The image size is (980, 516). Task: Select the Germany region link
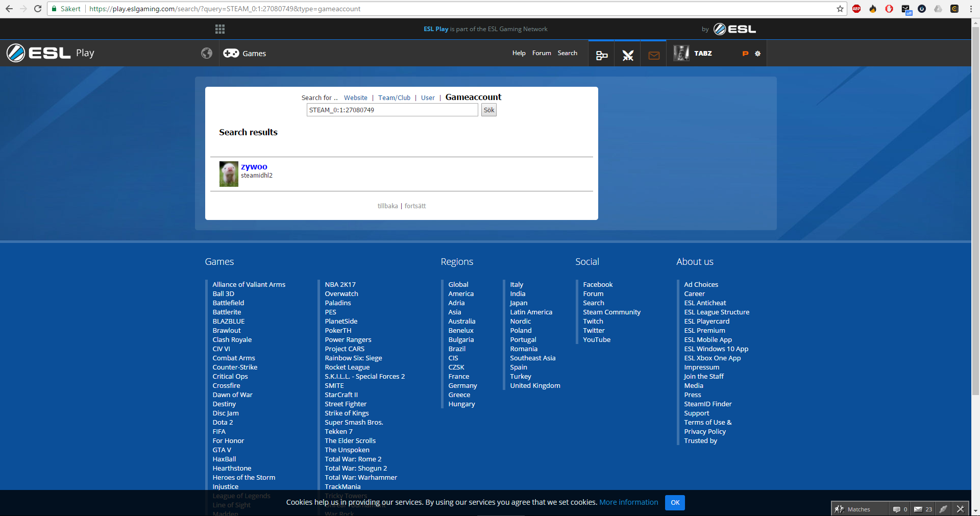tap(462, 386)
